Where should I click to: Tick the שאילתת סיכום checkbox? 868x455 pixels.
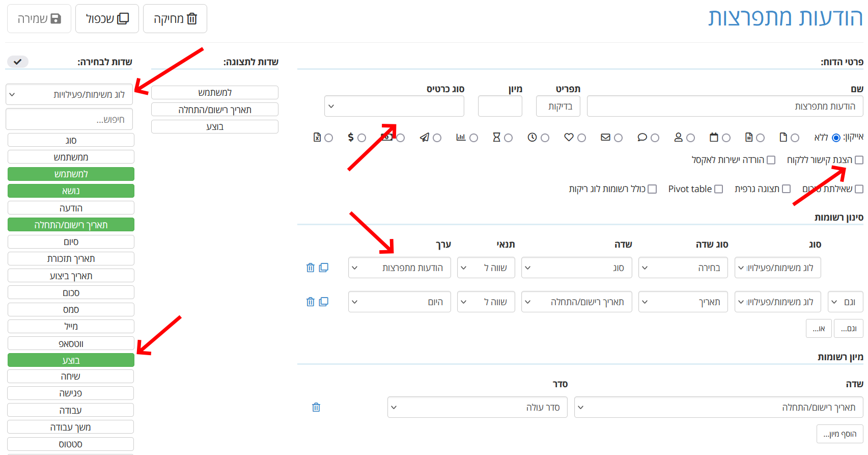click(859, 189)
